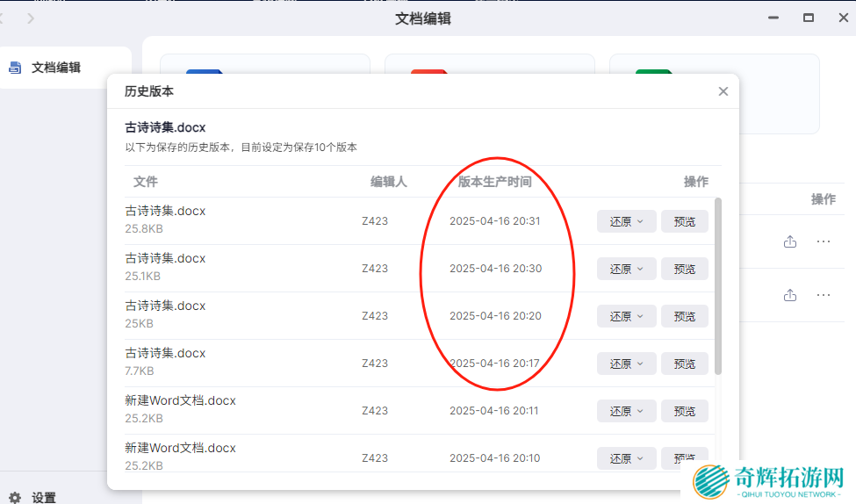Open the three-dot menu in the second file row
This screenshot has width=856, height=504.
[x=824, y=295]
